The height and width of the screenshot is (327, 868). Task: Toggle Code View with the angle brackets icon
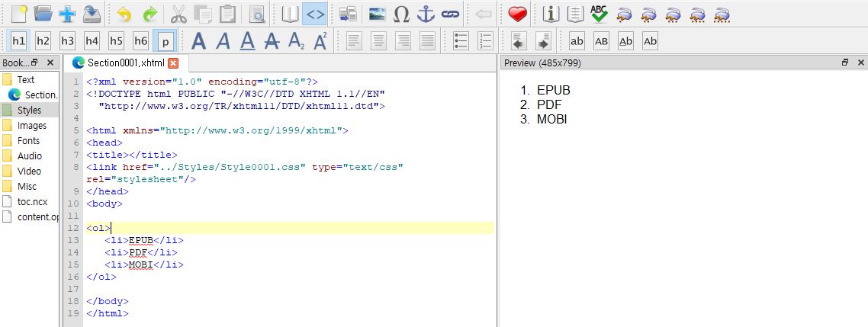(x=314, y=14)
